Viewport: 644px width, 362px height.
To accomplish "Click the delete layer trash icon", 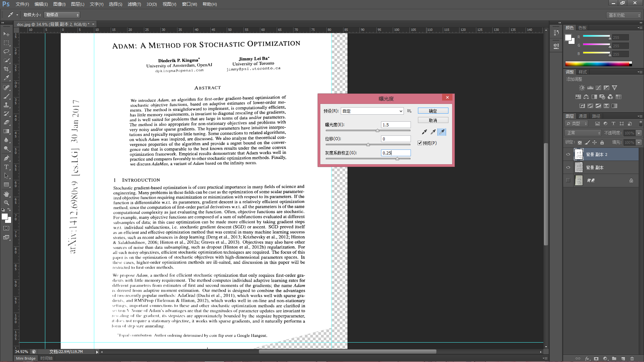I will tap(632, 358).
